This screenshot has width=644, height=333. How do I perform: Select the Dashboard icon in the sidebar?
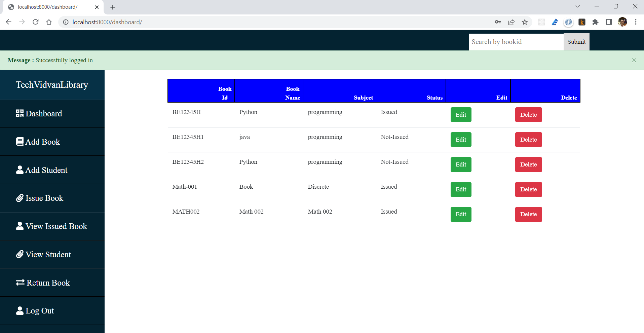point(19,113)
